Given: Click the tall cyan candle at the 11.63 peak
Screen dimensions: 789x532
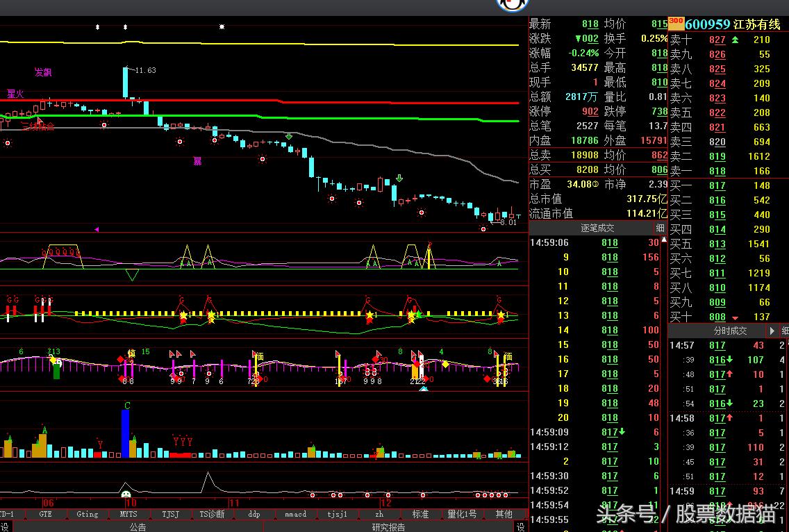Looking at the screenshot, I should (125, 82).
